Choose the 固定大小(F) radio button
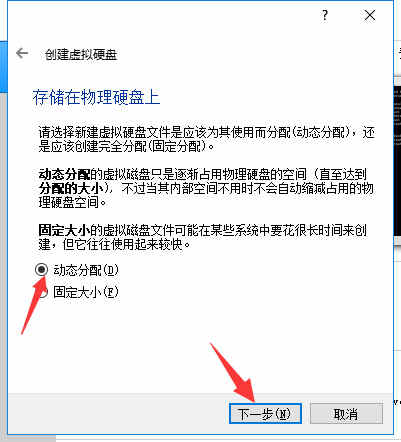 coord(42,292)
